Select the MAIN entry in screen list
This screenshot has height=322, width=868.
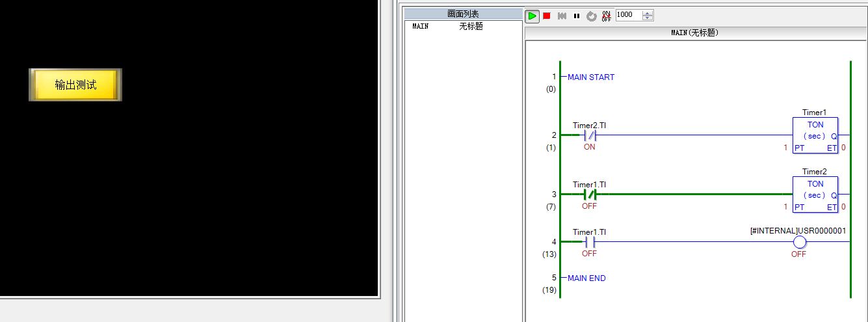(421, 27)
